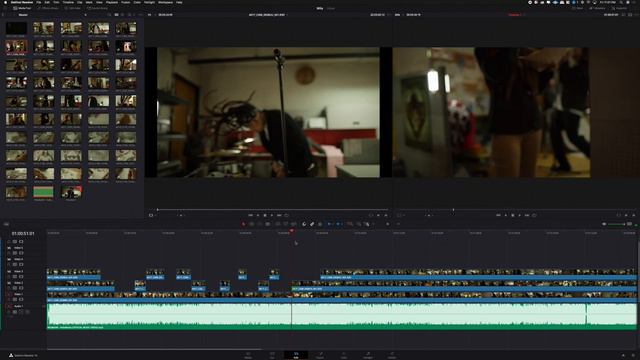Click the Detail Zoom timeline icon
Viewport: 640px width, 360px height.
(x=358, y=224)
